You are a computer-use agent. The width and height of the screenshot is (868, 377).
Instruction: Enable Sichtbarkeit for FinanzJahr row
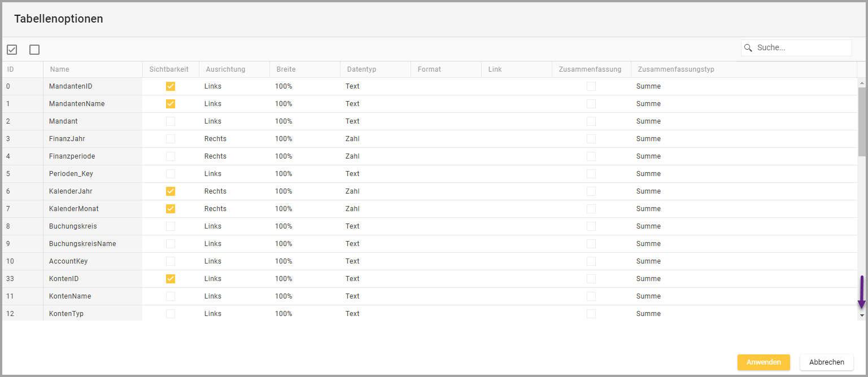[x=170, y=139]
